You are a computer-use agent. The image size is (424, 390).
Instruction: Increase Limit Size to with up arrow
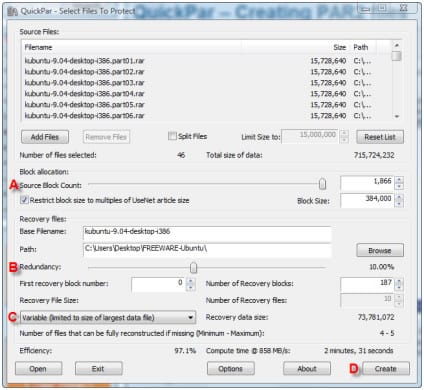344,133
